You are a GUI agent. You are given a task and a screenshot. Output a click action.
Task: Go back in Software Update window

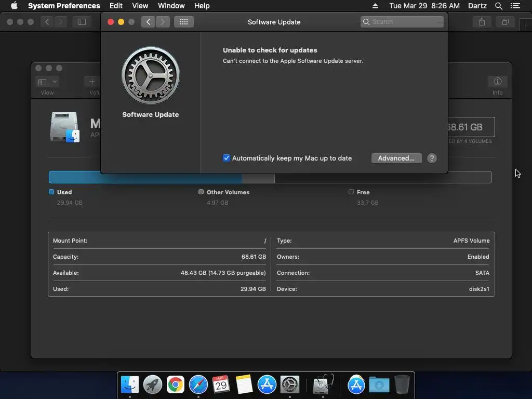pos(148,22)
